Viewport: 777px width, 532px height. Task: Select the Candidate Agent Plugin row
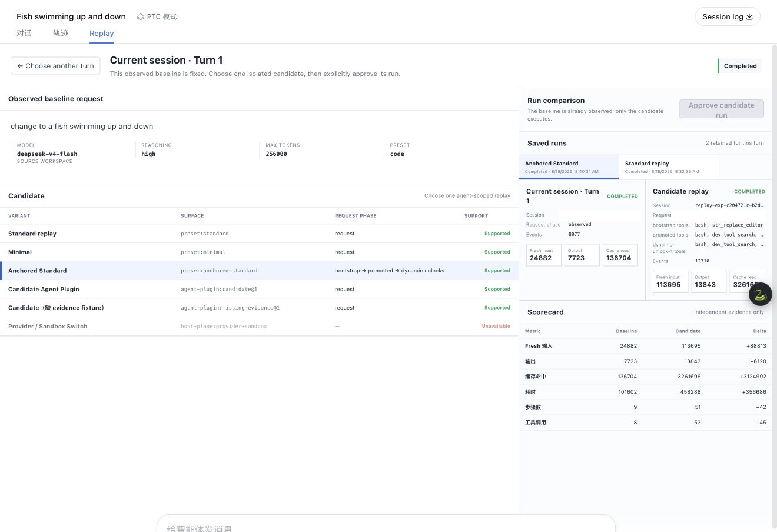[259, 289]
